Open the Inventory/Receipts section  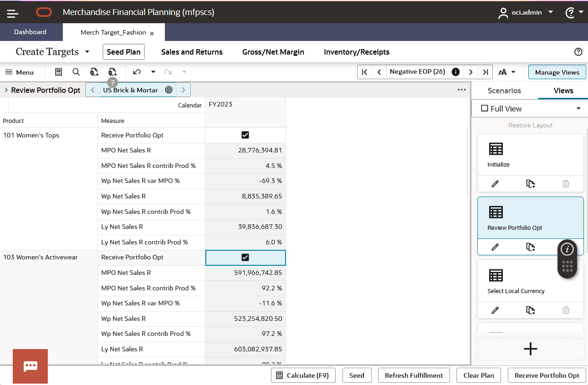[356, 52]
